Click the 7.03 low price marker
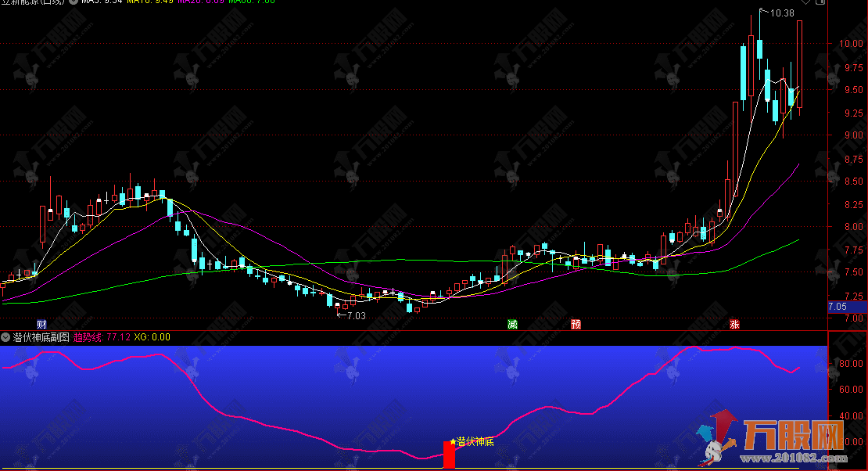868x471 pixels. 354,316
